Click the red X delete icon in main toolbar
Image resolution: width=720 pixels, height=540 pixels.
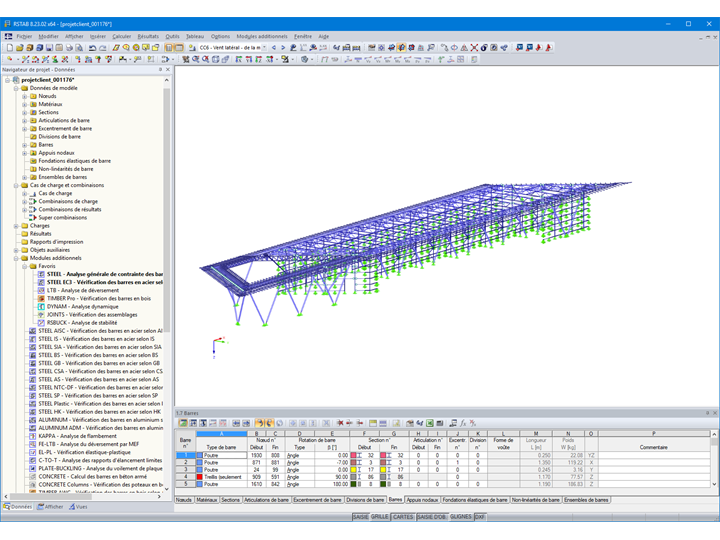[474, 47]
